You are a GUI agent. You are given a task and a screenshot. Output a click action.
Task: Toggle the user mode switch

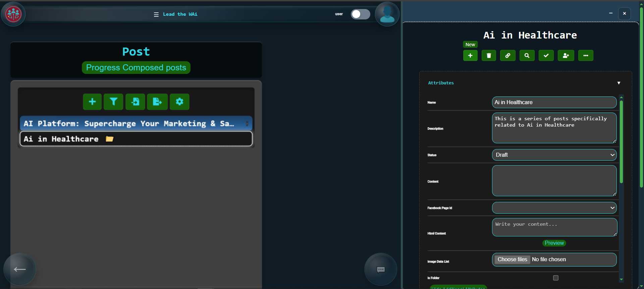point(361,14)
